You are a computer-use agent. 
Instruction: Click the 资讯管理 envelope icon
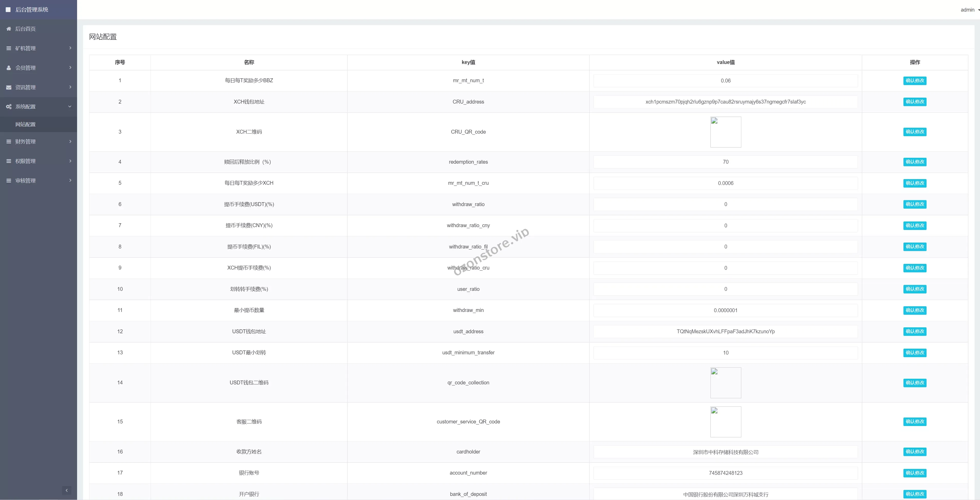(x=9, y=87)
